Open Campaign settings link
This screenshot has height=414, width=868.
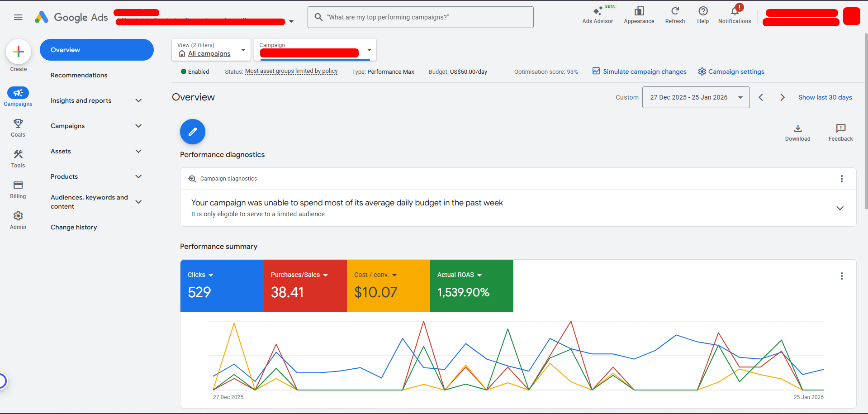pos(731,71)
